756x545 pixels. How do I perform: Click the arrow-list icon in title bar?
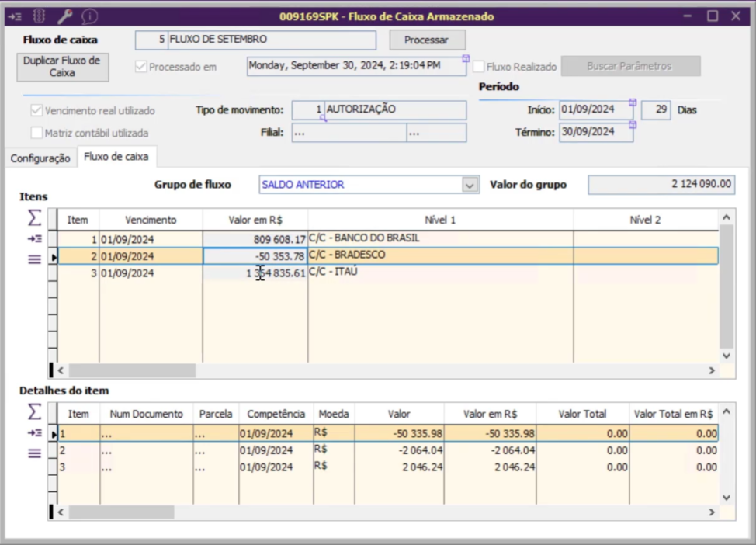point(15,16)
